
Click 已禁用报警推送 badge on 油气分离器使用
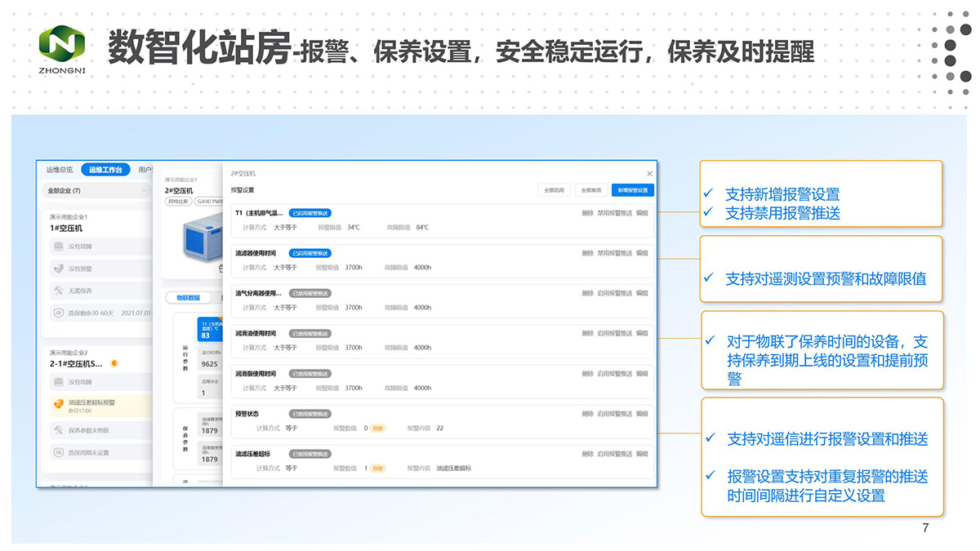point(310,293)
